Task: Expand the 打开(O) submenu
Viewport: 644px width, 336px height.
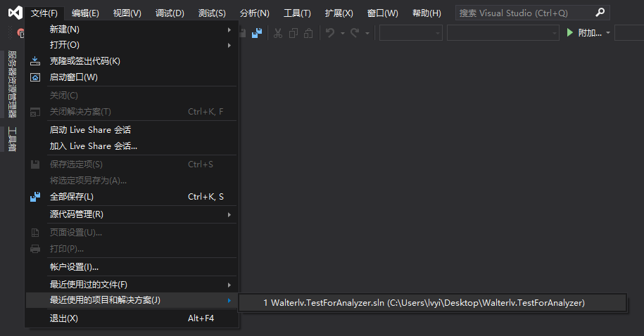Action: point(229,45)
